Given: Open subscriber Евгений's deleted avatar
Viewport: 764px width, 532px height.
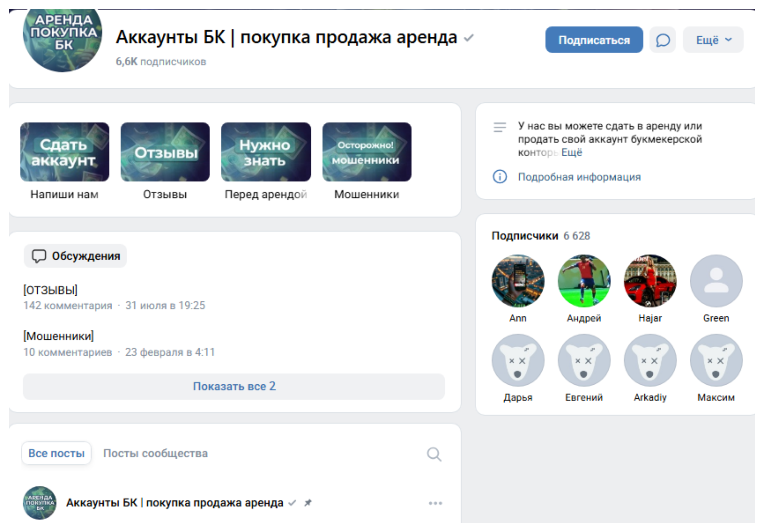Looking at the screenshot, I should click(584, 360).
